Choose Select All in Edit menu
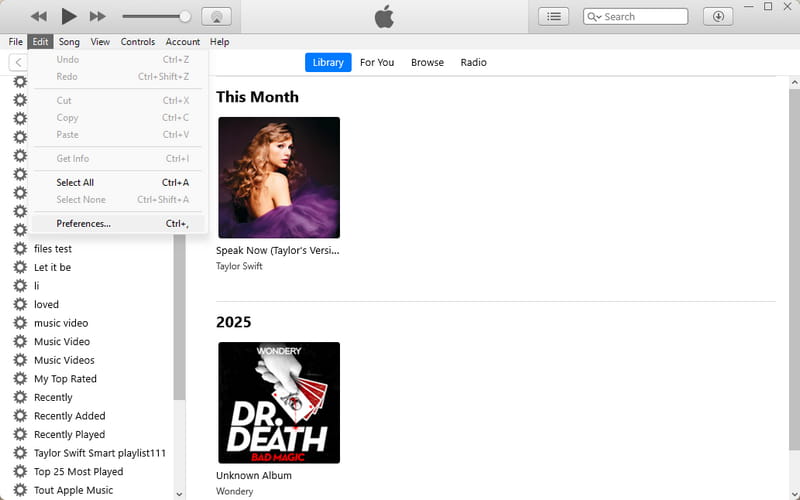The width and height of the screenshot is (800, 500). (118, 182)
